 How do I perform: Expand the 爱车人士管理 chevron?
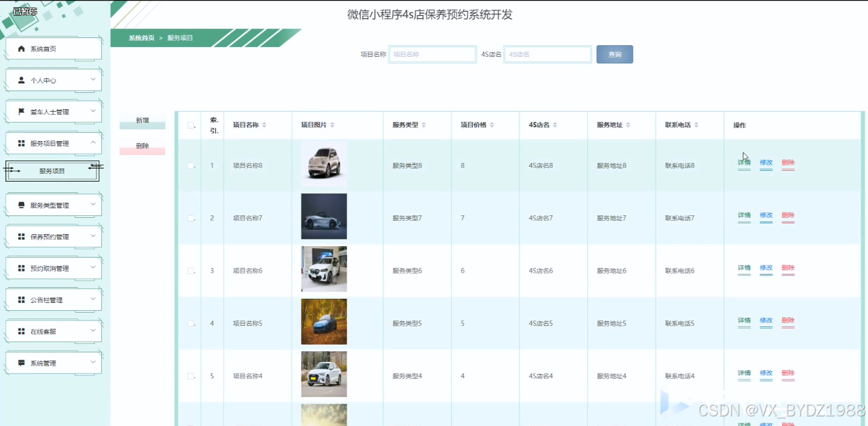[93, 110]
